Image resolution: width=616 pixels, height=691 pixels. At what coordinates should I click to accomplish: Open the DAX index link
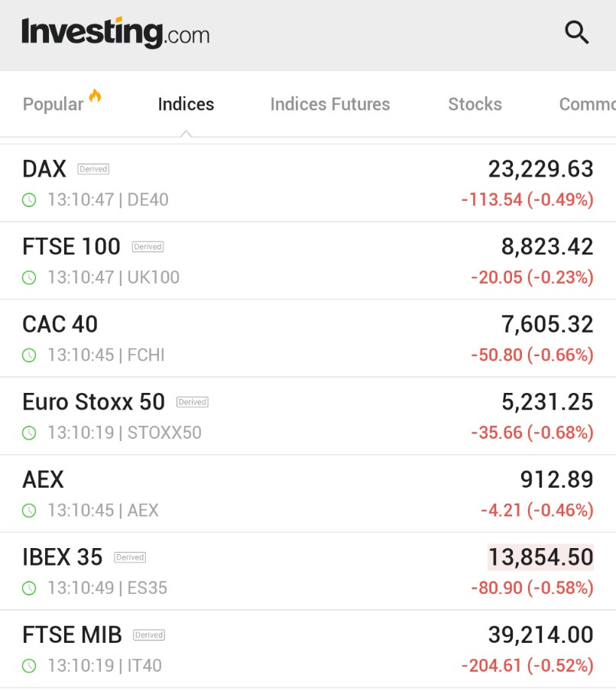(x=44, y=169)
